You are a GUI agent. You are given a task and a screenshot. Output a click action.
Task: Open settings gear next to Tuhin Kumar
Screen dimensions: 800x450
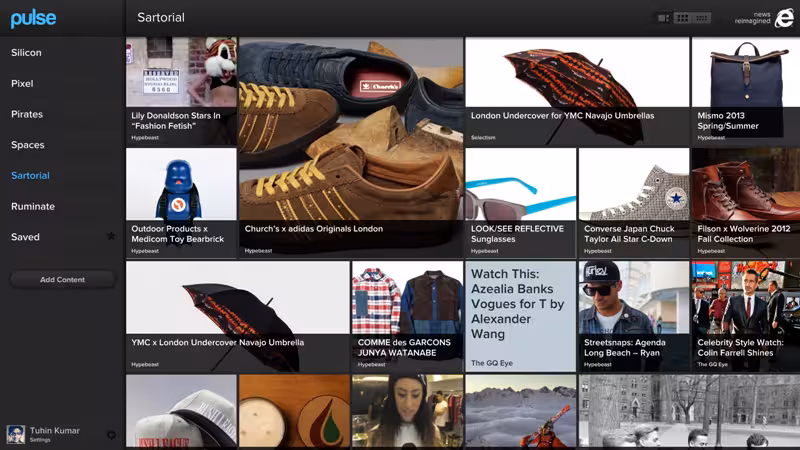pos(111,435)
